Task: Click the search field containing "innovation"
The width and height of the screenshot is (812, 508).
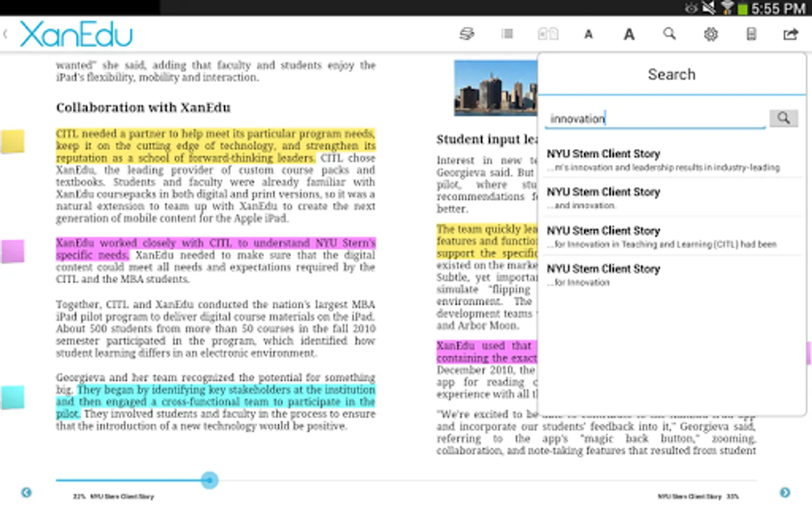Action: (x=655, y=119)
